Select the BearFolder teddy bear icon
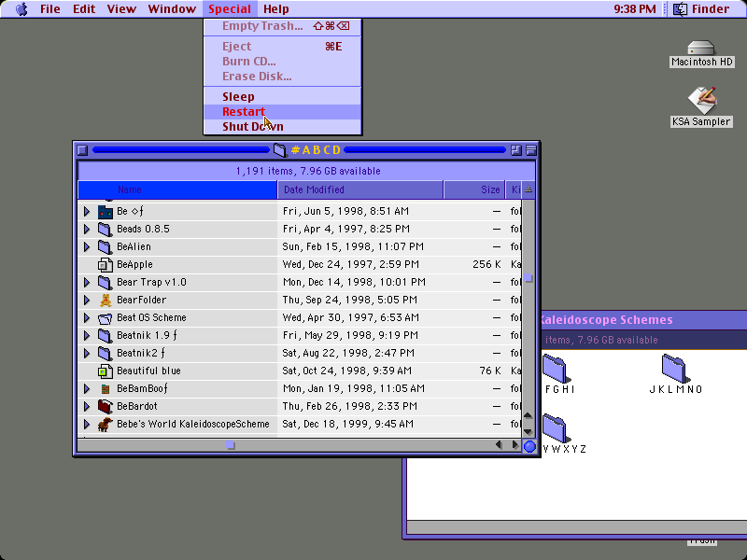Image resolution: width=747 pixels, height=560 pixels. (x=106, y=300)
